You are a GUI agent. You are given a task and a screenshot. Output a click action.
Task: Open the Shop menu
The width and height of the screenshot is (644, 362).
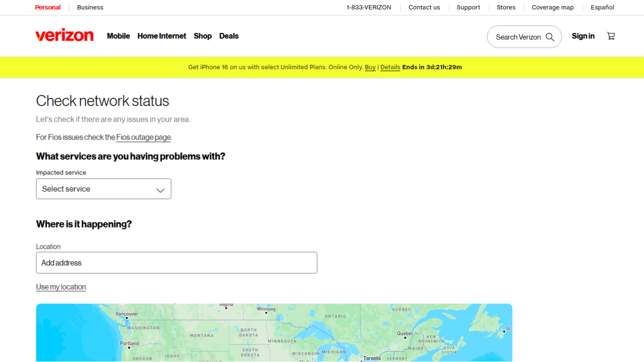pyautogui.click(x=203, y=36)
